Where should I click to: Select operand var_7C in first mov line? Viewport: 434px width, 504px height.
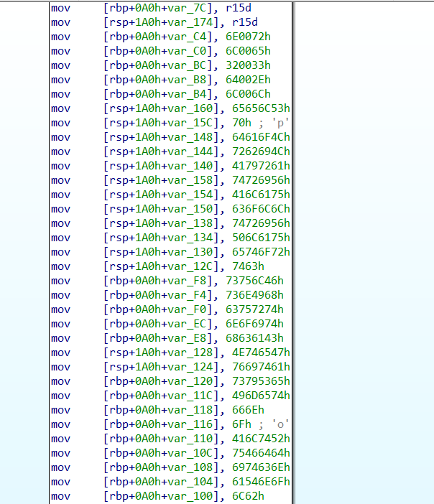[x=187, y=8]
